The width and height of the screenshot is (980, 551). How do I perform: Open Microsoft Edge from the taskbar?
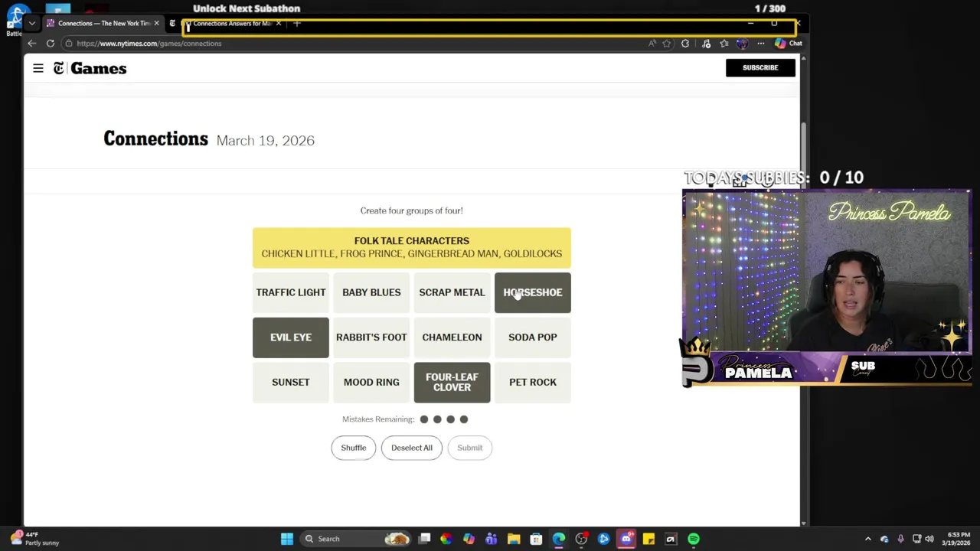[x=559, y=539]
